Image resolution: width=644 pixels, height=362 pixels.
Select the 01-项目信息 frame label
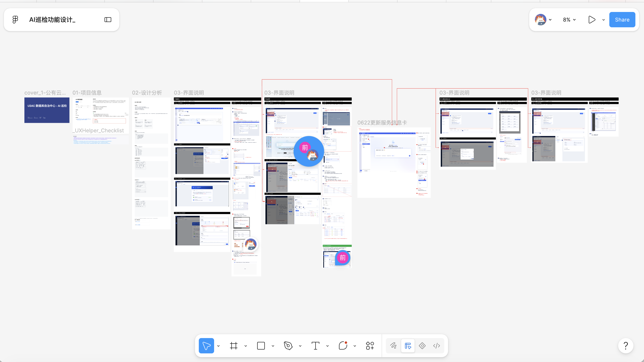point(87,93)
